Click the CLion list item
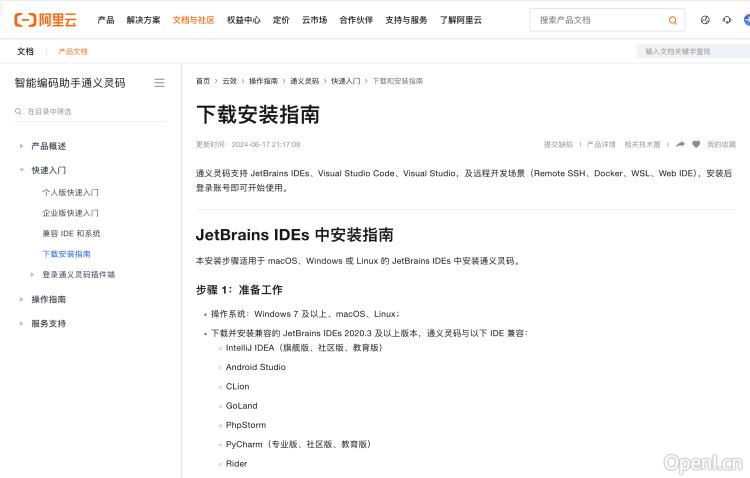This screenshot has height=478, width=750. click(x=237, y=386)
